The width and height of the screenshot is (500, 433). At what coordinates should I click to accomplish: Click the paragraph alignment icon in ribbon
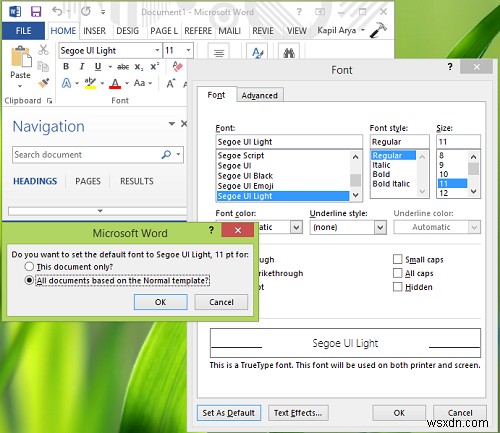(x=219, y=53)
